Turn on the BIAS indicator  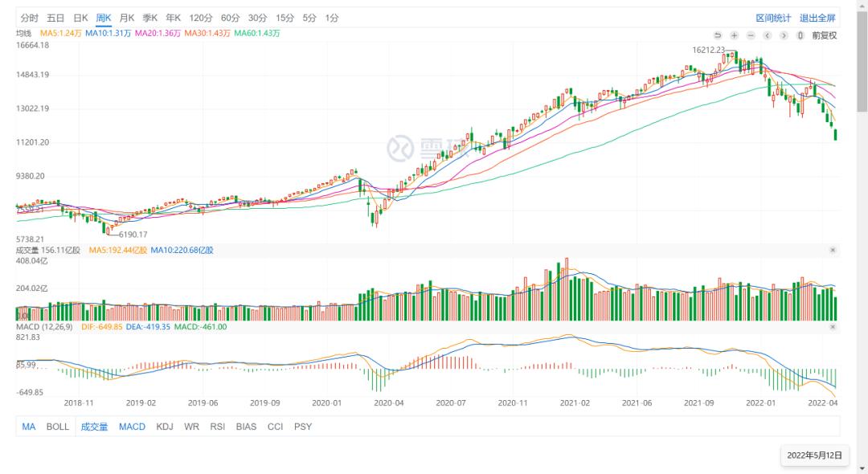tap(246, 427)
